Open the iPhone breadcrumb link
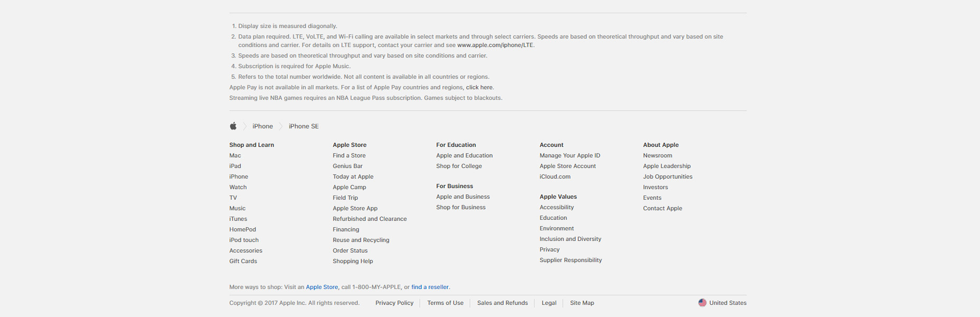This screenshot has height=317, width=980. click(x=262, y=126)
